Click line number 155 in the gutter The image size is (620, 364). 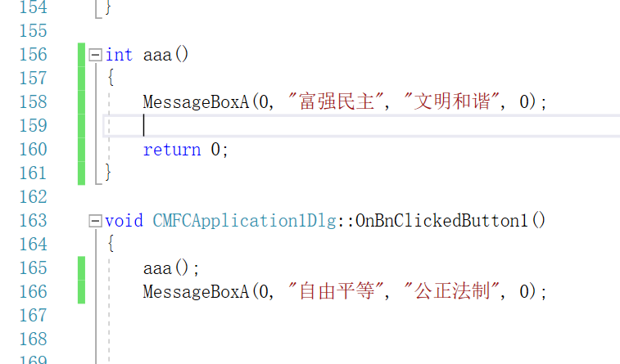tap(33, 31)
